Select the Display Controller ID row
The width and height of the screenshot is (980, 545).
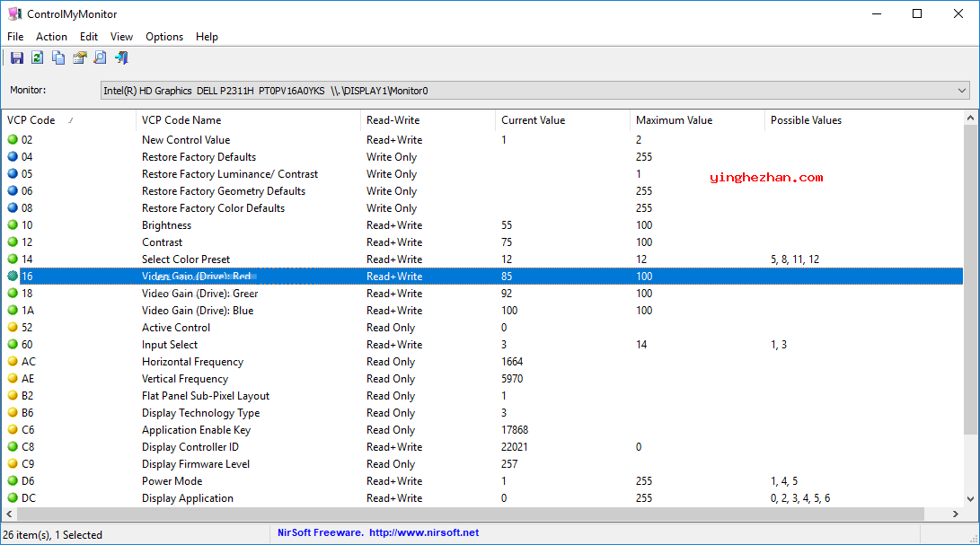(482, 447)
